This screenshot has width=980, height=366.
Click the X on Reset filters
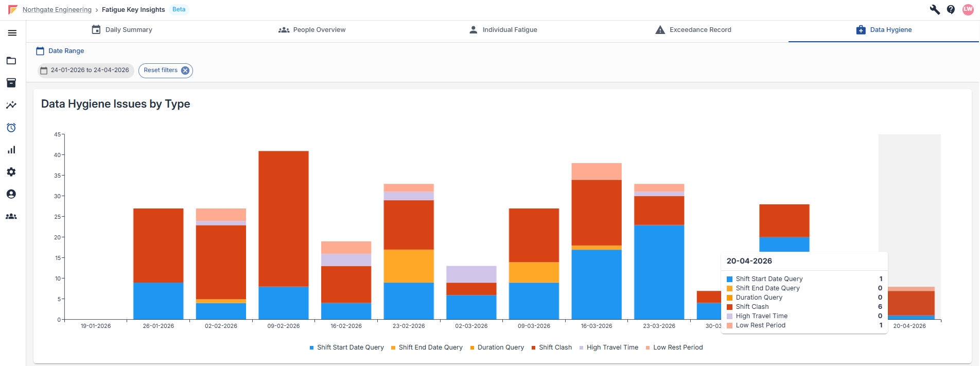[185, 71]
